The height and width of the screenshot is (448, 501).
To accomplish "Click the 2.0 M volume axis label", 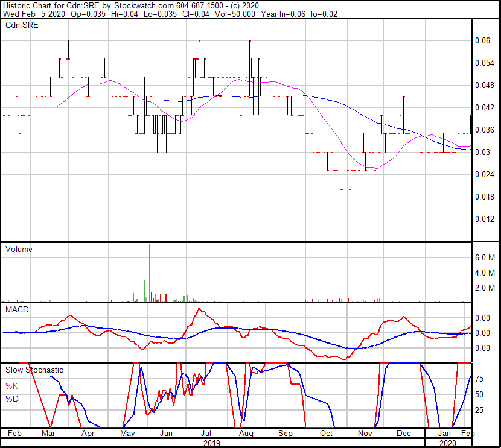I will pos(485,288).
